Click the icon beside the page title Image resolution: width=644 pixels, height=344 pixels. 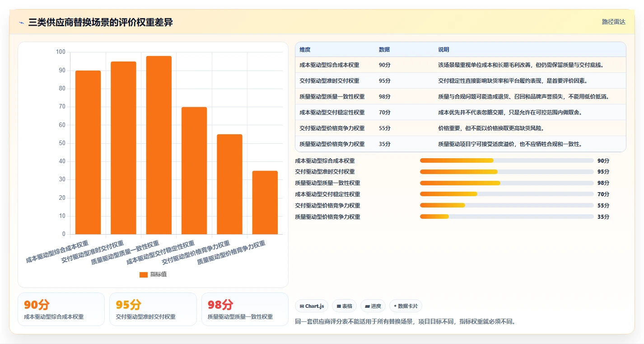pos(22,23)
